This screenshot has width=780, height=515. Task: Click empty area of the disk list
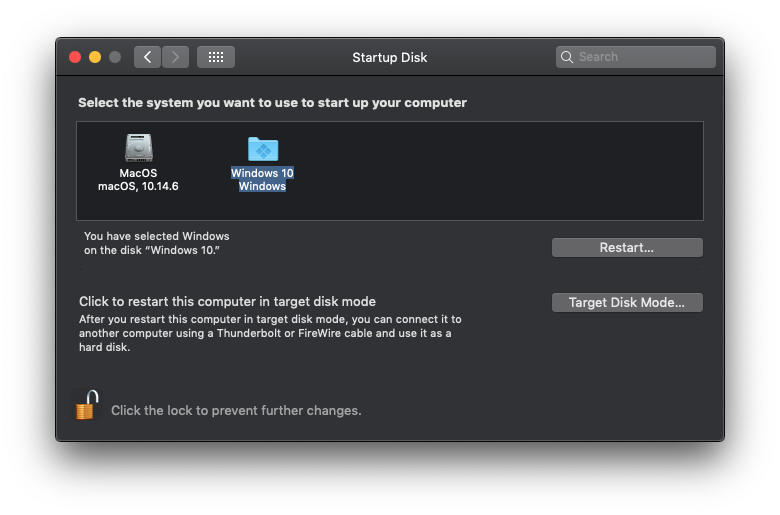pyautogui.click(x=497, y=171)
